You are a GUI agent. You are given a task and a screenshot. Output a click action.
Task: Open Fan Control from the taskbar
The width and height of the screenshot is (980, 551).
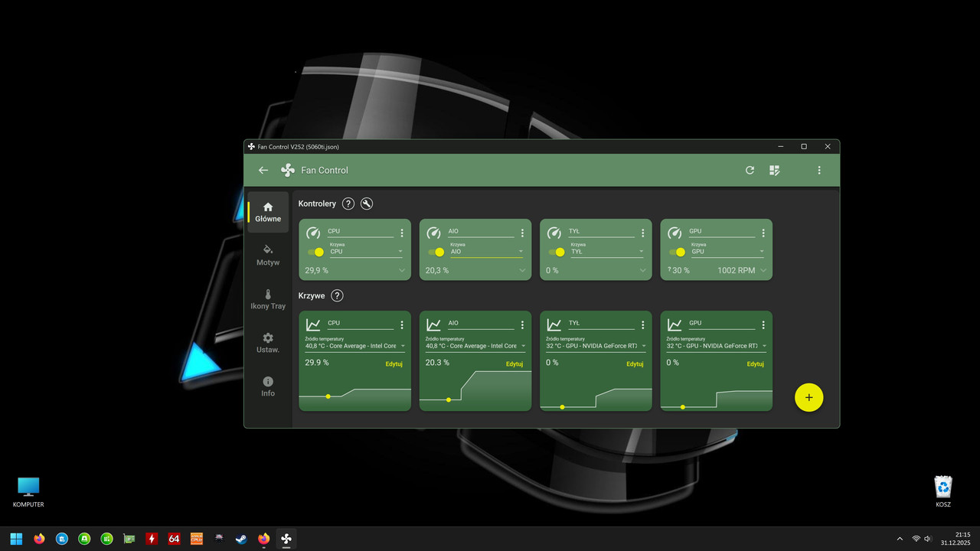(x=286, y=540)
